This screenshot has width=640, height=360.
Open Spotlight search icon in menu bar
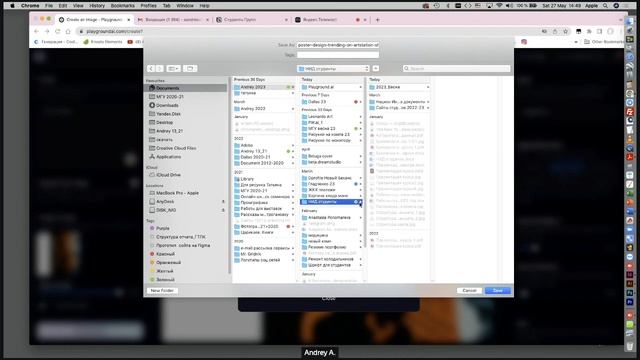(x=605, y=6)
